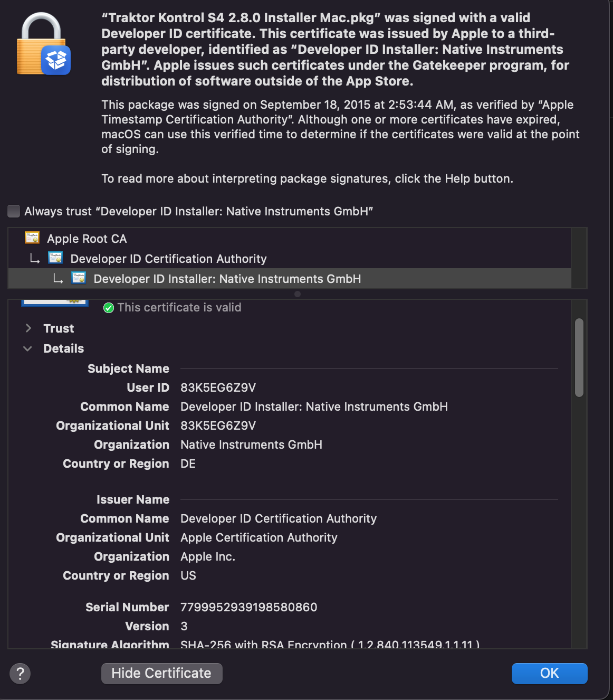Click the Hide Certificate button
Viewport: 613px width, 700px height.
[161, 673]
